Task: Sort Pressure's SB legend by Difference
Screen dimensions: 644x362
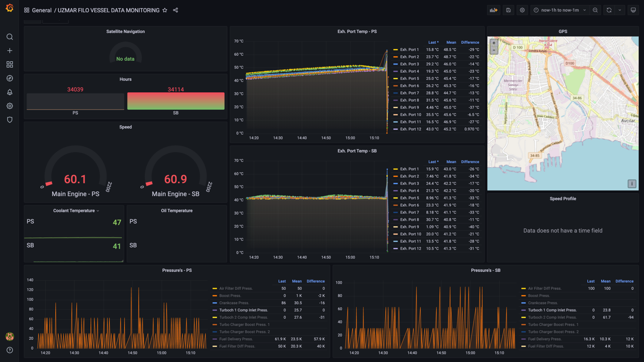Action: [624, 282]
